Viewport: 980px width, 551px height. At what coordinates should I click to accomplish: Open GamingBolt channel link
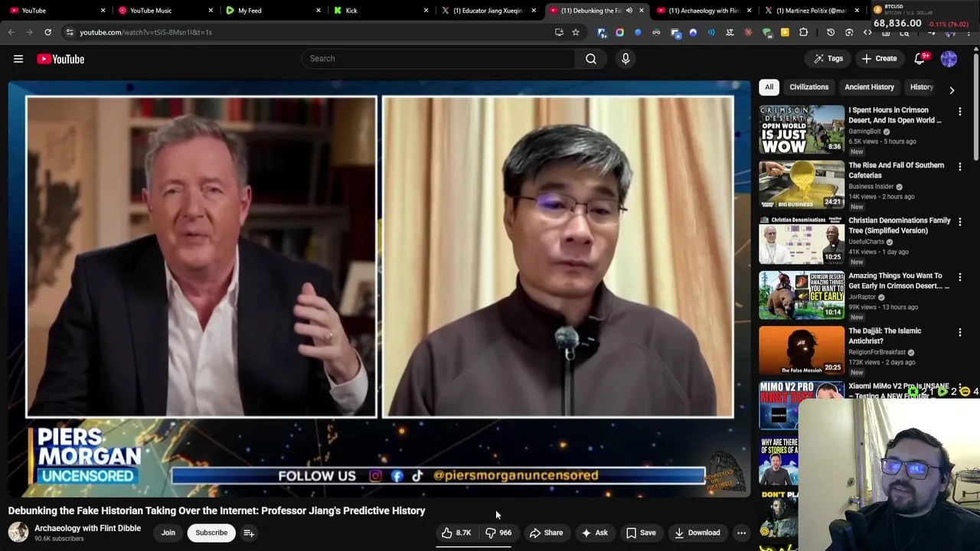[x=866, y=132]
